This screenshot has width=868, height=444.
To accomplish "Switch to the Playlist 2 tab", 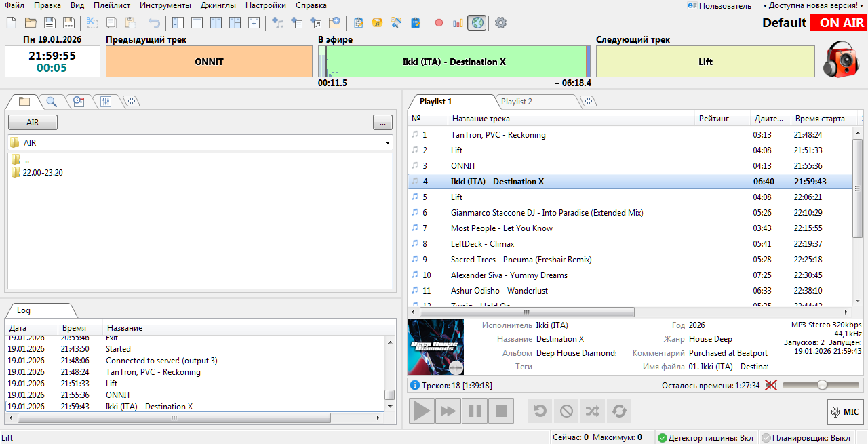I will [516, 102].
